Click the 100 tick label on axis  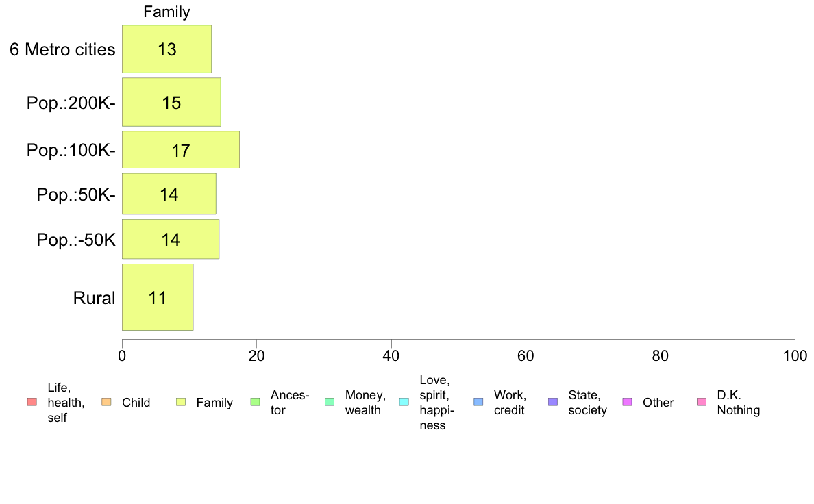(x=795, y=355)
